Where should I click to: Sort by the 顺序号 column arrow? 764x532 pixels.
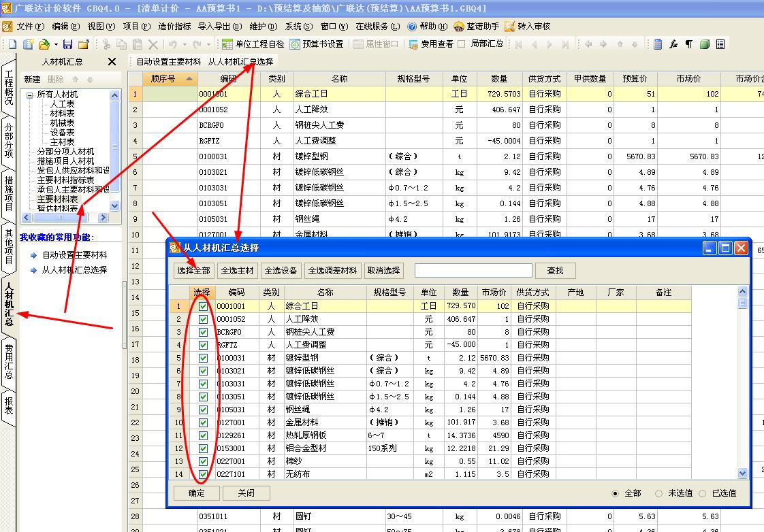pyautogui.click(x=189, y=79)
